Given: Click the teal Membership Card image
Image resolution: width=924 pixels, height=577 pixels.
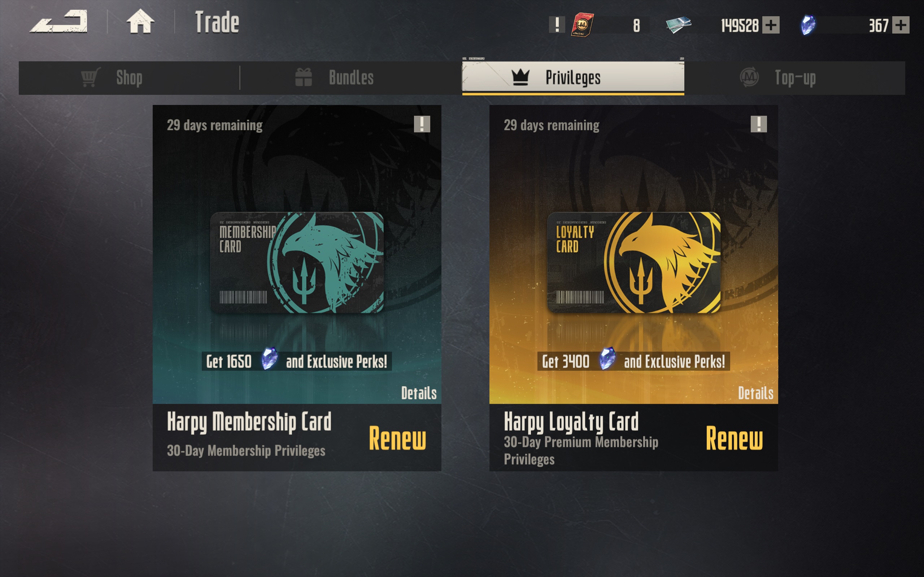Looking at the screenshot, I should [297, 263].
